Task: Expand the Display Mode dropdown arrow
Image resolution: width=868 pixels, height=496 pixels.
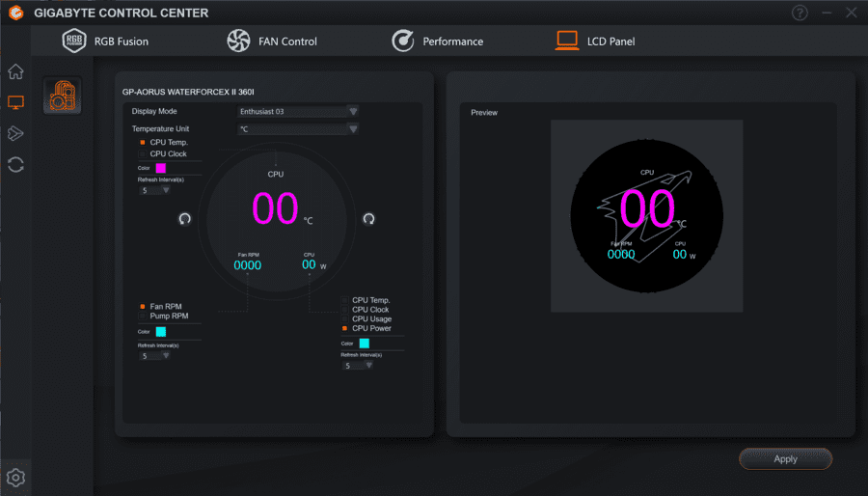Action: [353, 111]
